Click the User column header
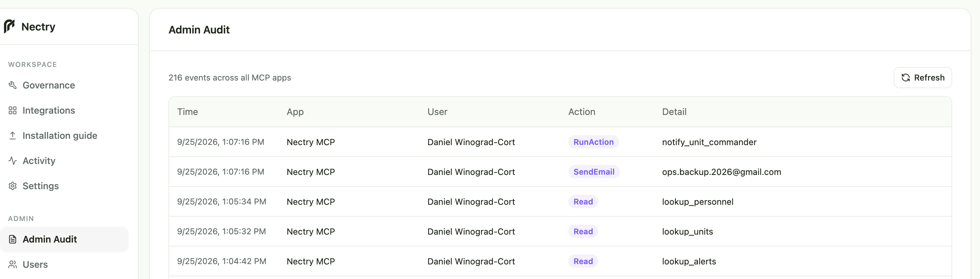The height and width of the screenshot is (279, 980). [438, 112]
